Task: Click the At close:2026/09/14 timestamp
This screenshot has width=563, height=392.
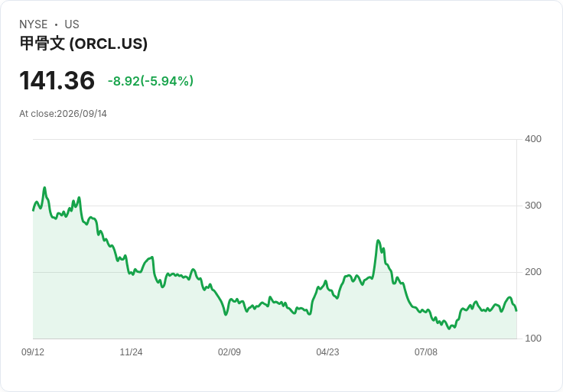Action: coord(63,114)
